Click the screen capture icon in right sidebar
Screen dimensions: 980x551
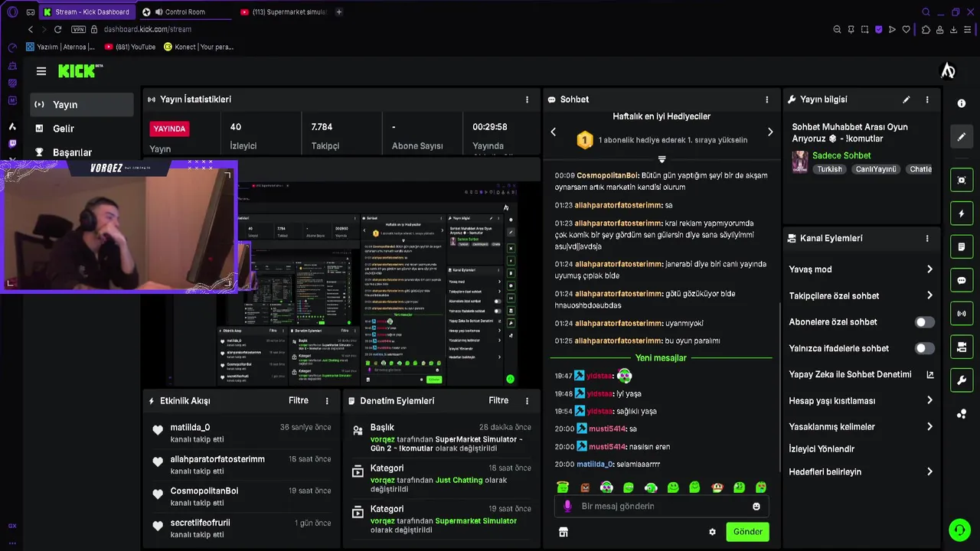[962, 180]
